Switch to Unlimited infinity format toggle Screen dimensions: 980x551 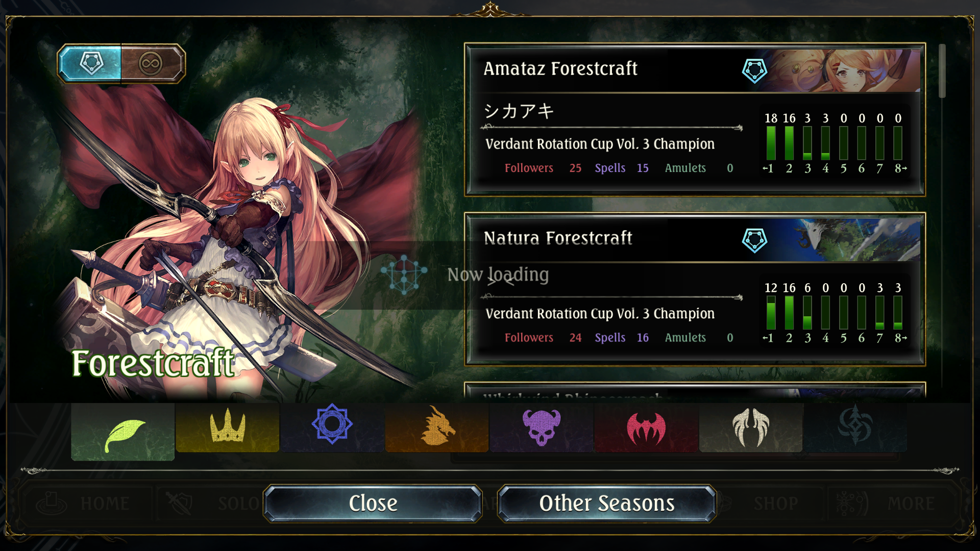(152, 64)
